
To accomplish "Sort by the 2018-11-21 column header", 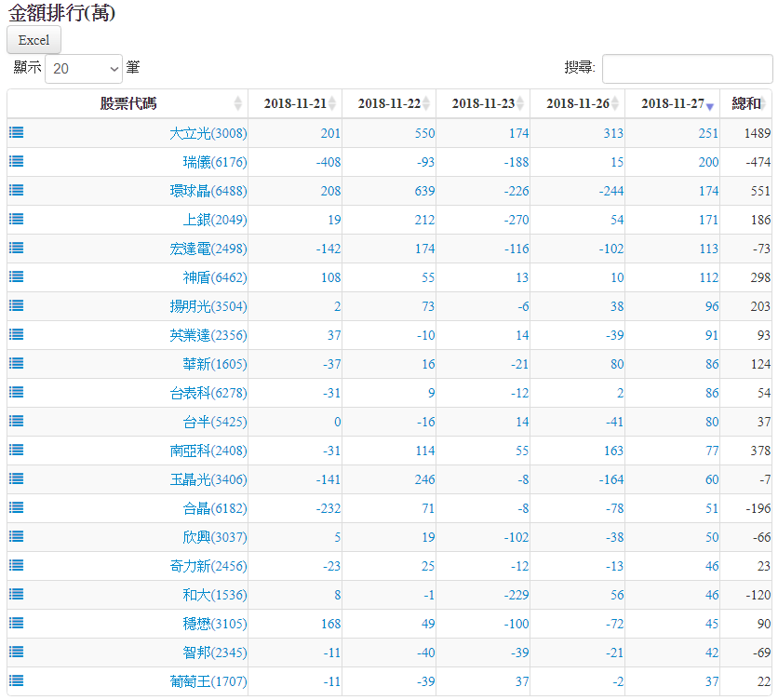I will click(x=294, y=103).
